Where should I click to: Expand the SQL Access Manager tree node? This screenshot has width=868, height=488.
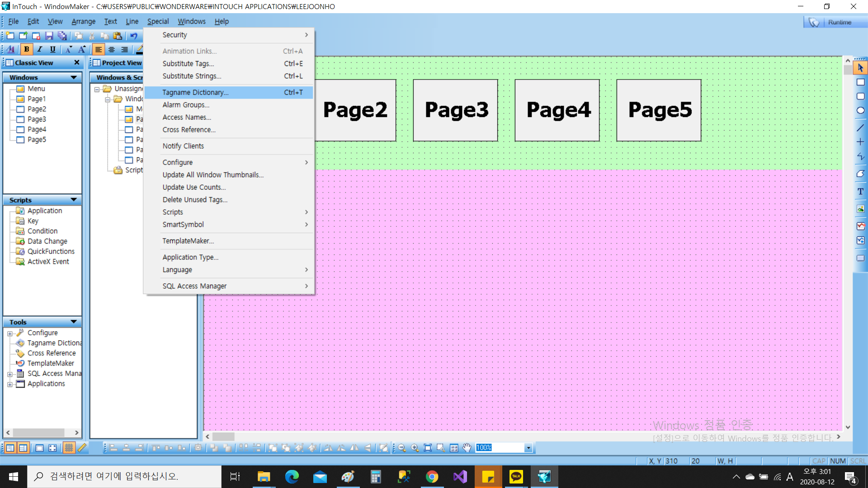[x=9, y=374]
